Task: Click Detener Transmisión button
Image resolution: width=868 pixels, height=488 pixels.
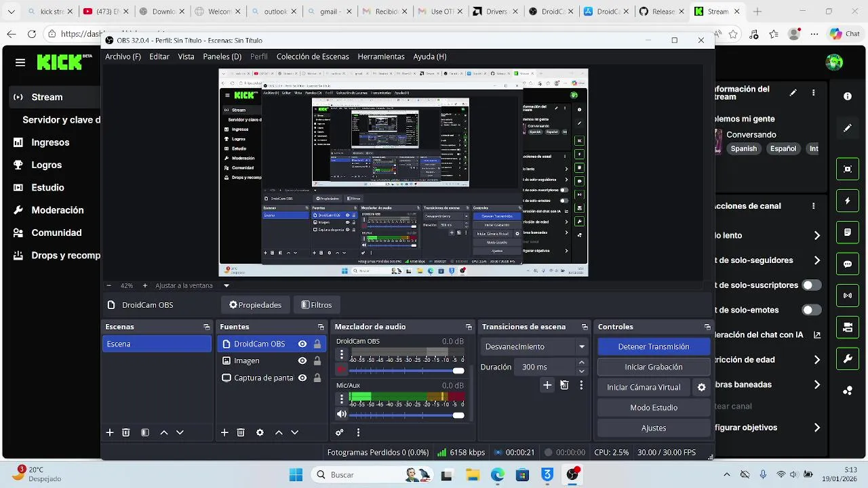Action: coord(654,346)
